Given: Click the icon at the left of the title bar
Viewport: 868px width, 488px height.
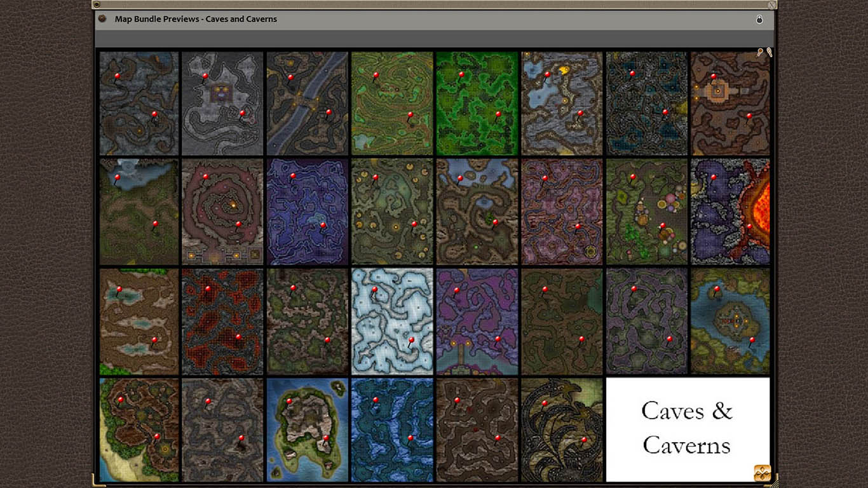Looking at the screenshot, I should [102, 19].
